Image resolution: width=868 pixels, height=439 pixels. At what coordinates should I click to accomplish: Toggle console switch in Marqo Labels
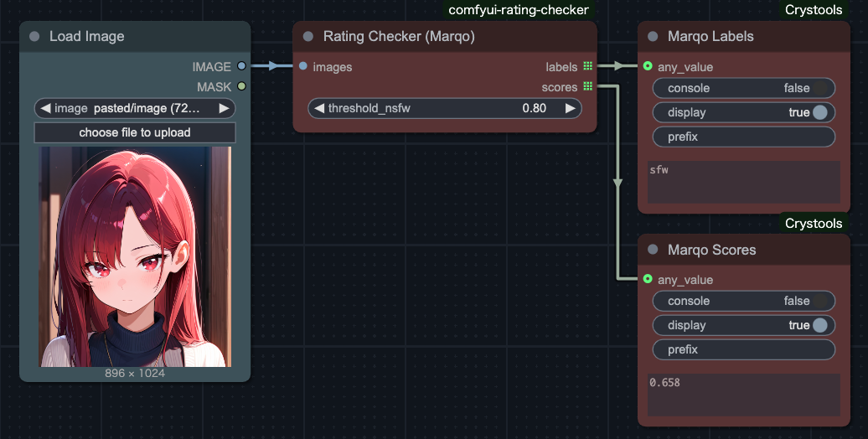point(743,88)
